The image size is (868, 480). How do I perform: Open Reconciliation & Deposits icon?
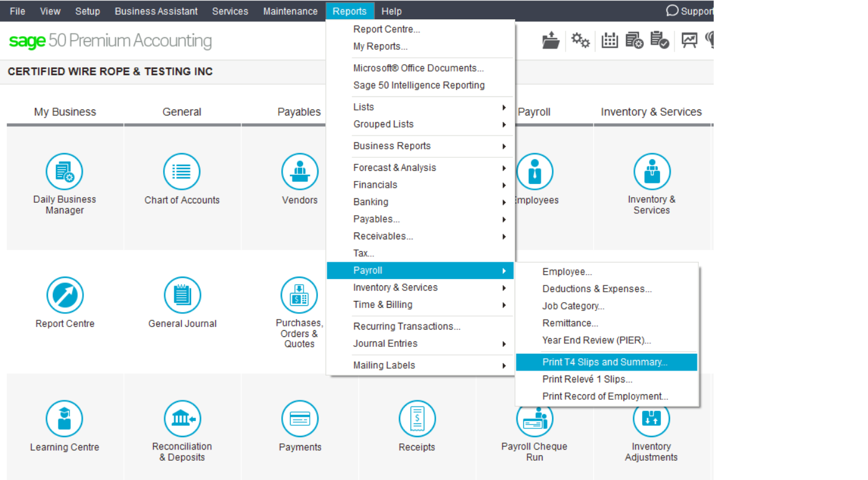pyautogui.click(x=182, y=418)
